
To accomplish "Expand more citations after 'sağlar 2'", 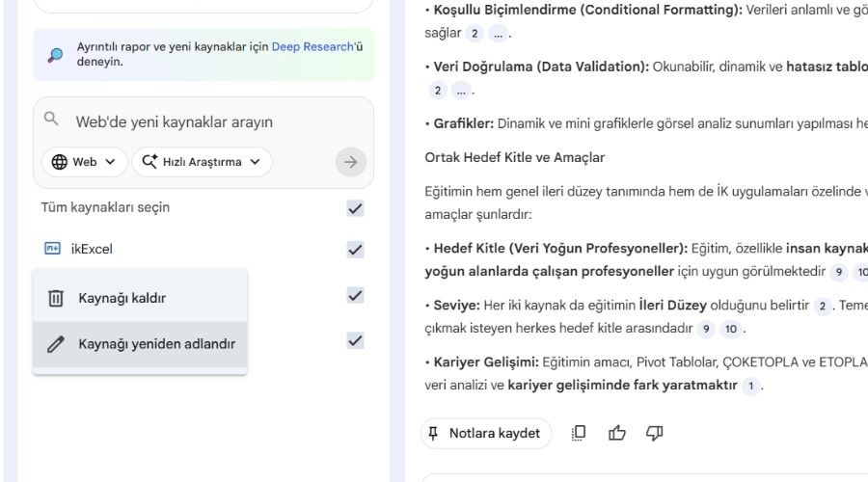I will [x=498, y=34].
